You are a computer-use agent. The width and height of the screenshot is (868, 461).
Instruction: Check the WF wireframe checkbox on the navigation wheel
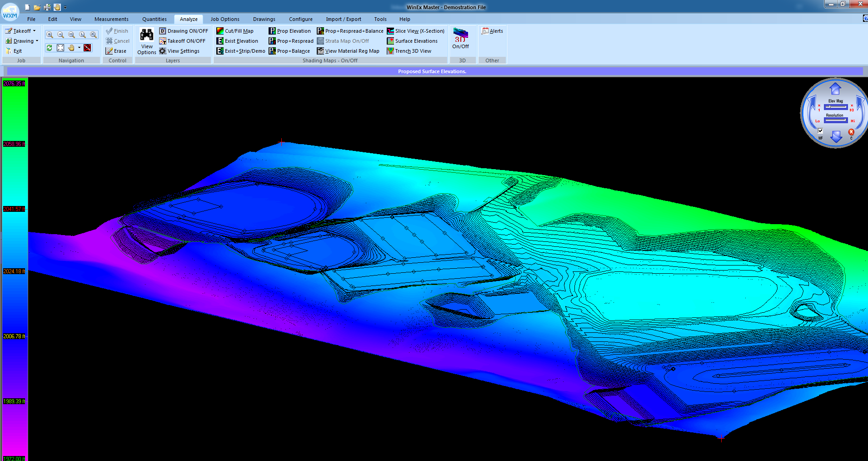tap(820, 130)
